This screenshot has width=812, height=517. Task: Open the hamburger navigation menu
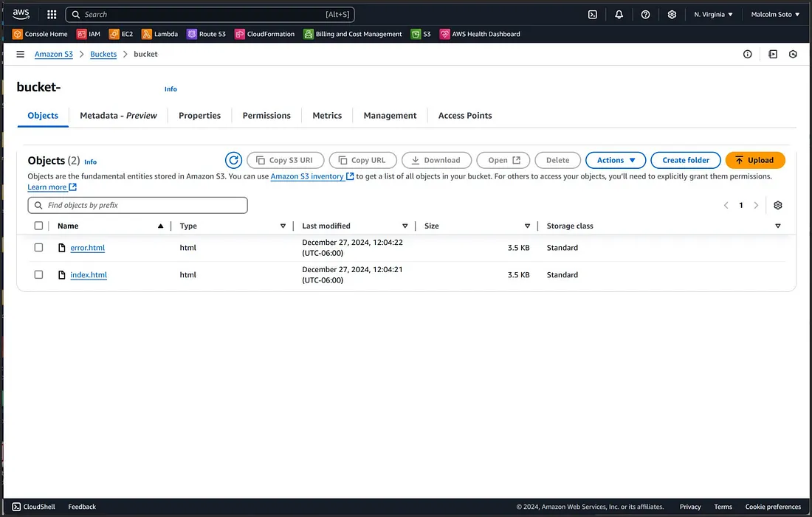(20, 53)
